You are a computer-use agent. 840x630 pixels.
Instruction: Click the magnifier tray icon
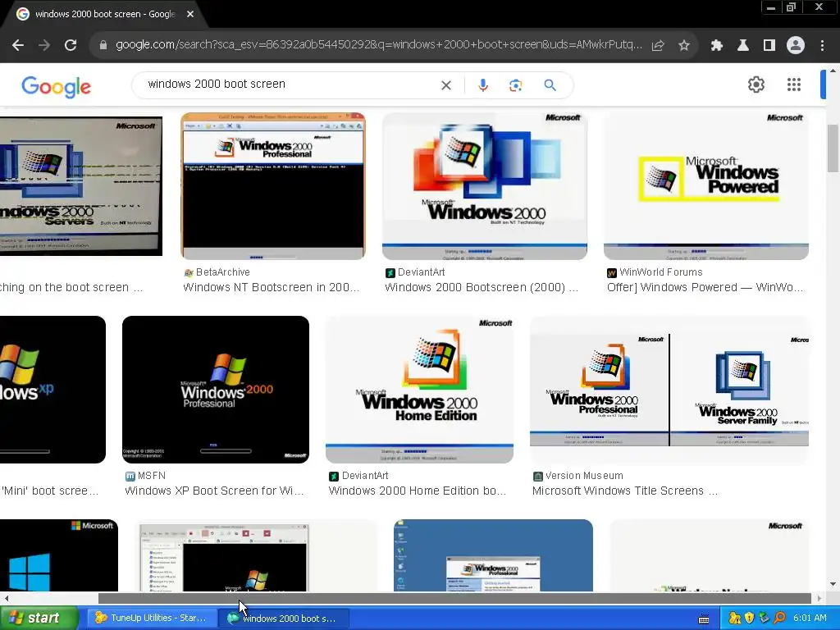[779, 619]
